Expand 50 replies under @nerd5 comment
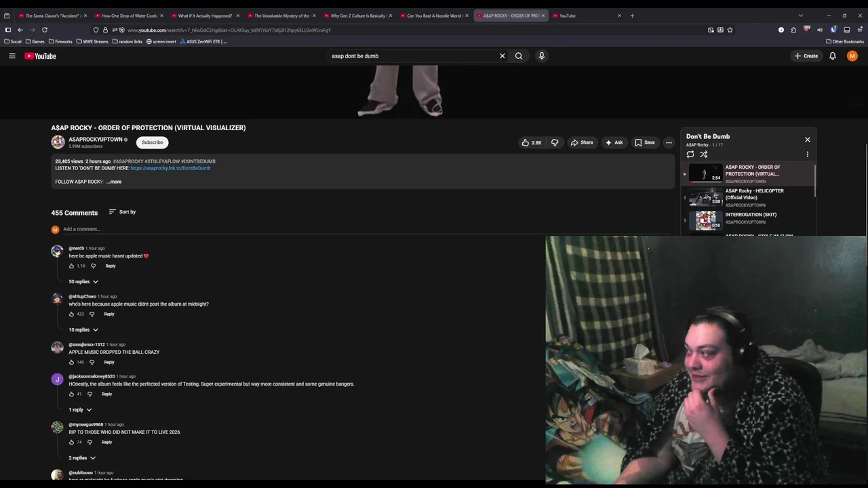 83,282
